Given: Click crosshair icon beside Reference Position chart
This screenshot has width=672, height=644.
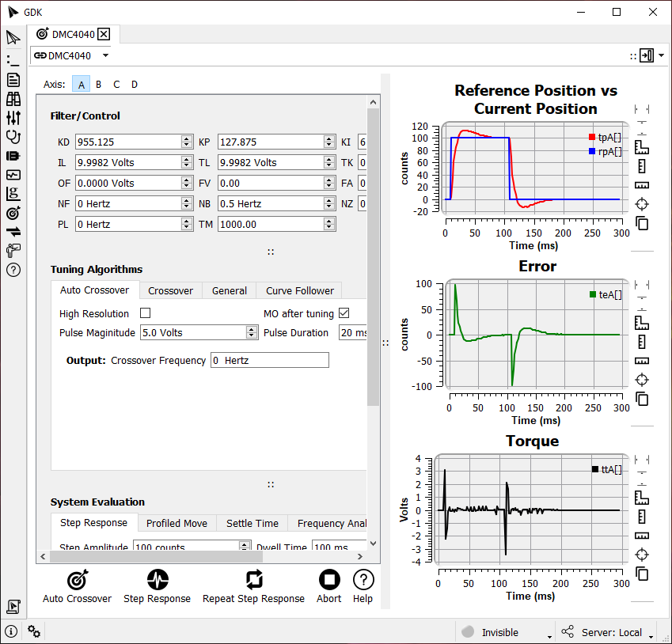Looking at the screenshot, I should pos(642,204).
